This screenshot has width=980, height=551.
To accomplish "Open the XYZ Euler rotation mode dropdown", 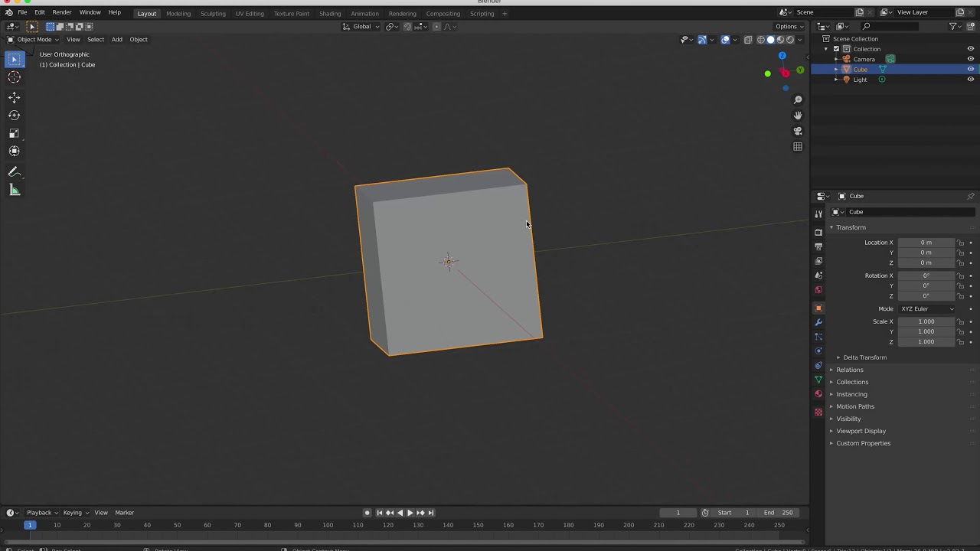I will (927, 309).
